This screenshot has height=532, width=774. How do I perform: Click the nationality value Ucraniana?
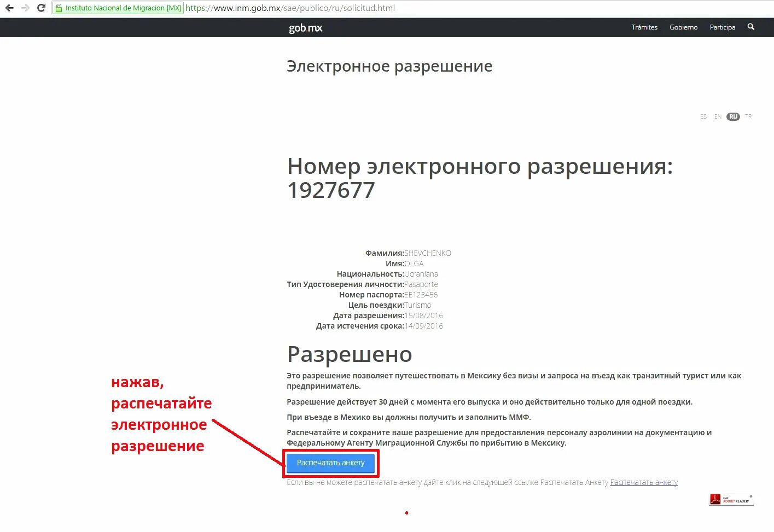[421, 274]
